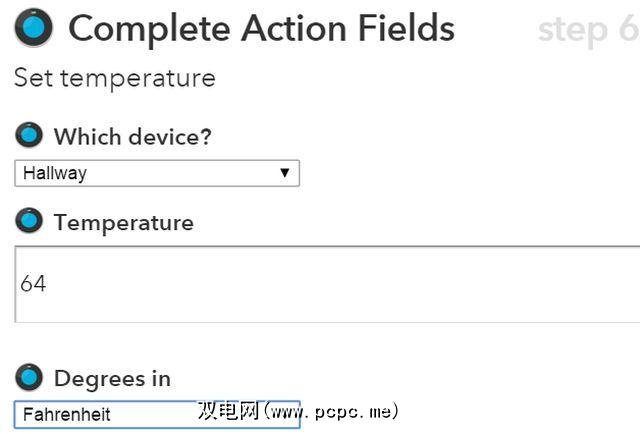Click the Nest icon next to Degrees in
This screenshot has height=434, width=640.
pyautogui.click(x=30, y=377)
